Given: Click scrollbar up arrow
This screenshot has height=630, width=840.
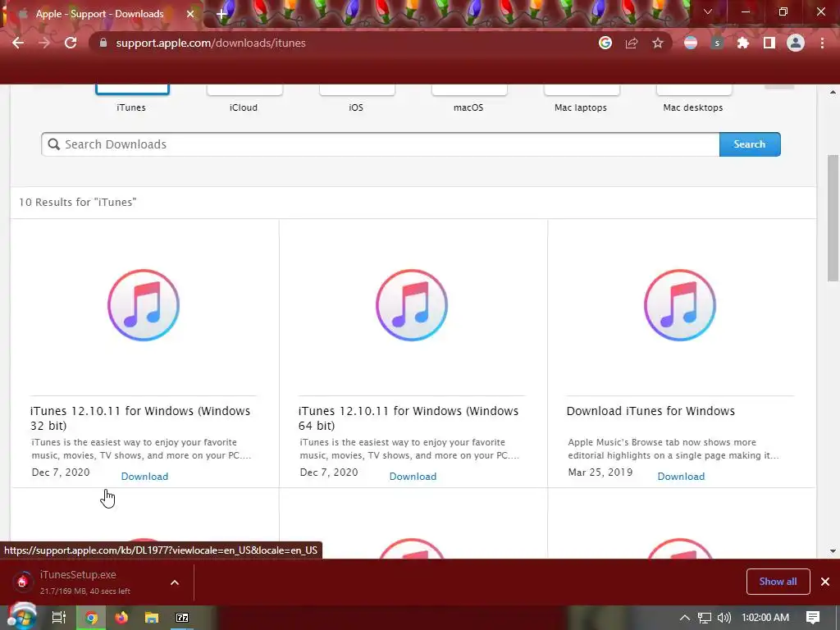Looking at the screenshot, I should [833, 92].
